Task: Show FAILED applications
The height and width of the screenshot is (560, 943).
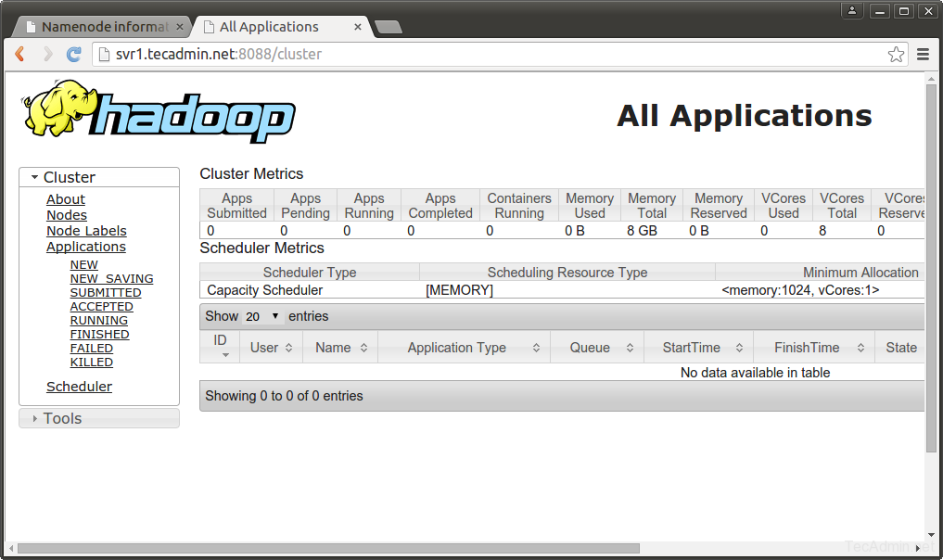Action: pyautogui.click(x=92, y=349)
